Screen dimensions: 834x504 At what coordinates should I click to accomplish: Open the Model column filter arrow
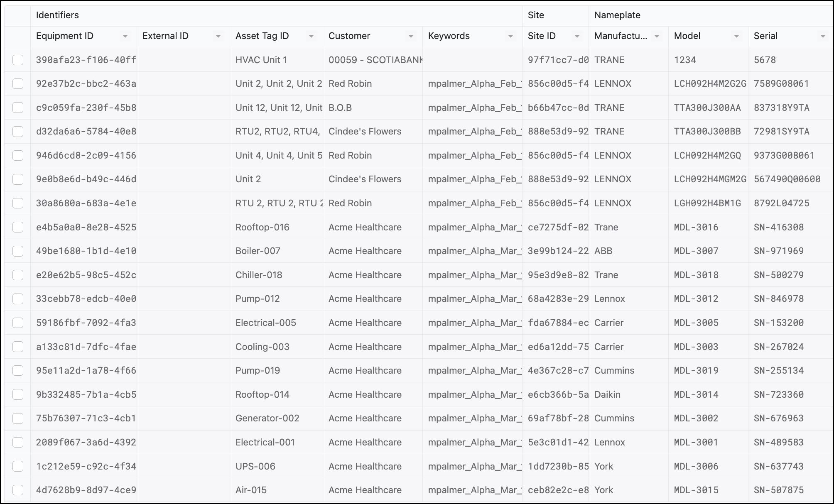pos(736,37)
